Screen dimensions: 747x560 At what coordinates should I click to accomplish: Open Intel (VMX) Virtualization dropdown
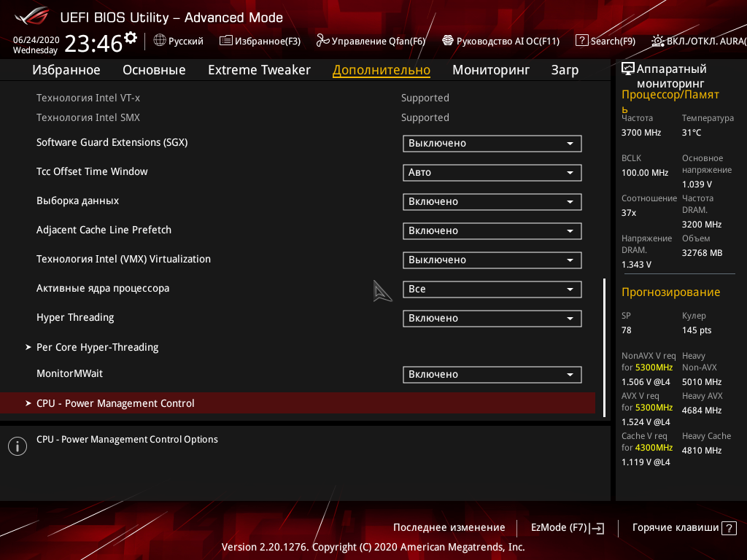(492, 260)
